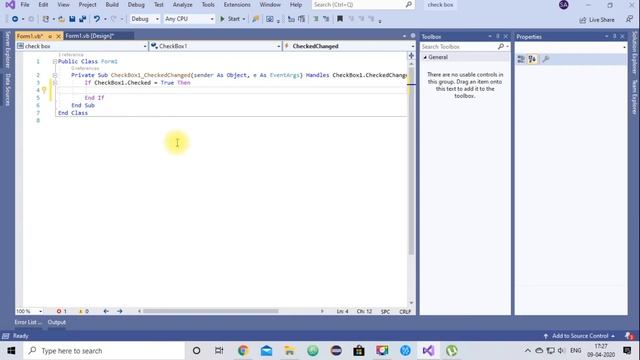Undo the last action

pyautogui.click(x=97, y=19)
